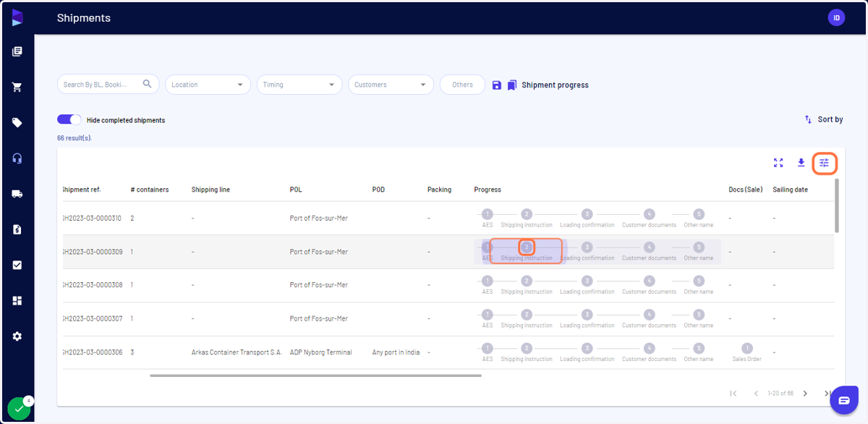Open shipment SH2023-03-0000310
The width and height of the screenshot is (868, 424).
pos(93,218)
